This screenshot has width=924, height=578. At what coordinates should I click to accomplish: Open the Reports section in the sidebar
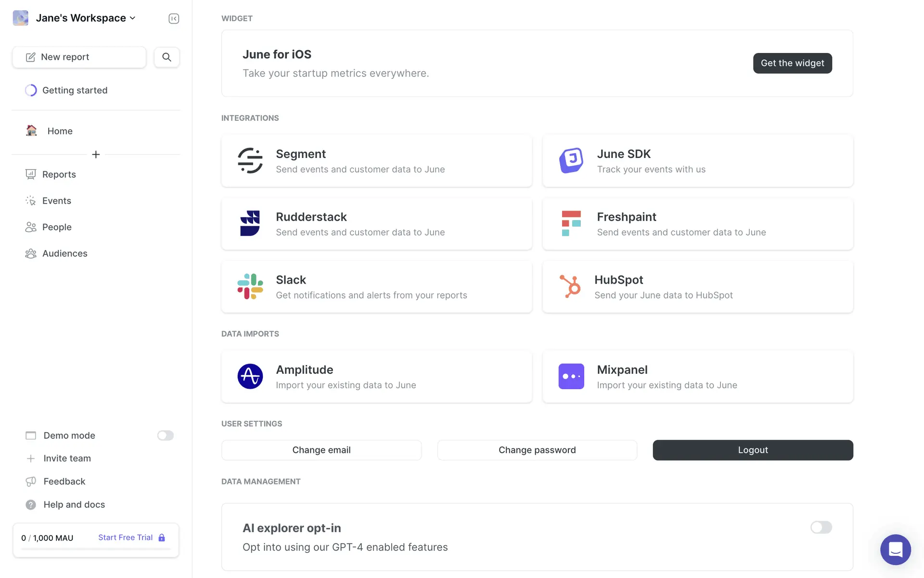pyautogui.click(x=59, y=174)
